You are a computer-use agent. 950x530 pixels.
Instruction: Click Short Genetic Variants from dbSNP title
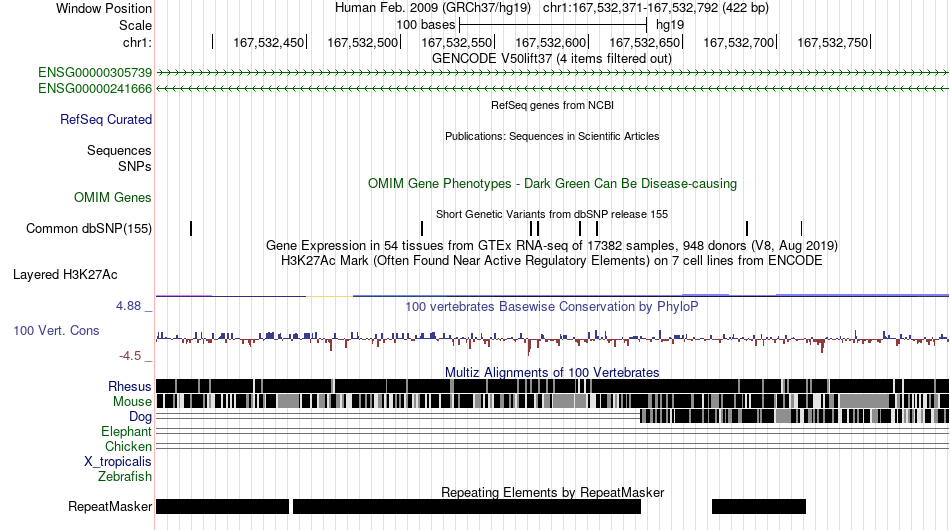(552, 214)
